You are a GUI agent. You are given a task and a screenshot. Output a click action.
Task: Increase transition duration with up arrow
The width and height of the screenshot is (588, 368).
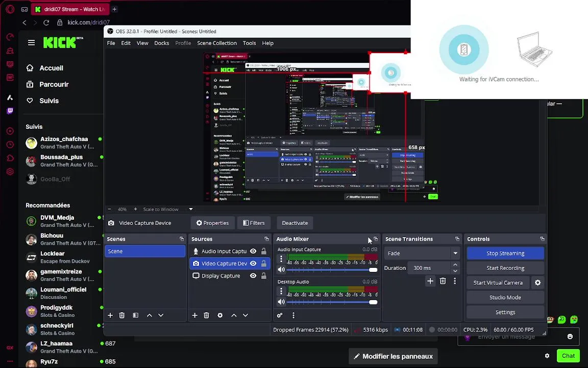455,265
